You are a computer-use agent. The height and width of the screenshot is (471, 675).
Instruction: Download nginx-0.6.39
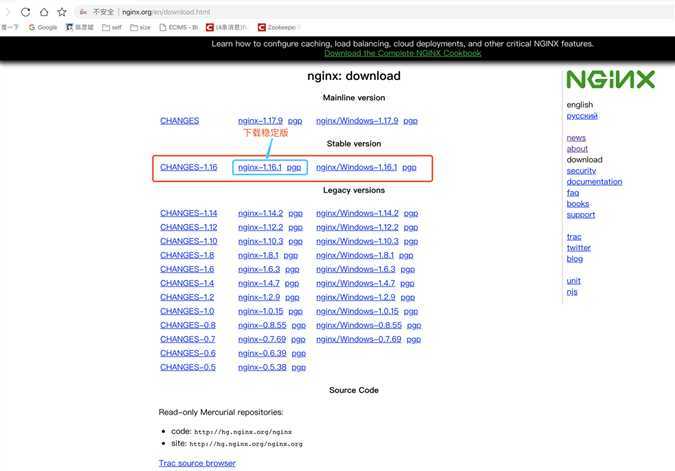pyautogui.click(x=262, y=353)
